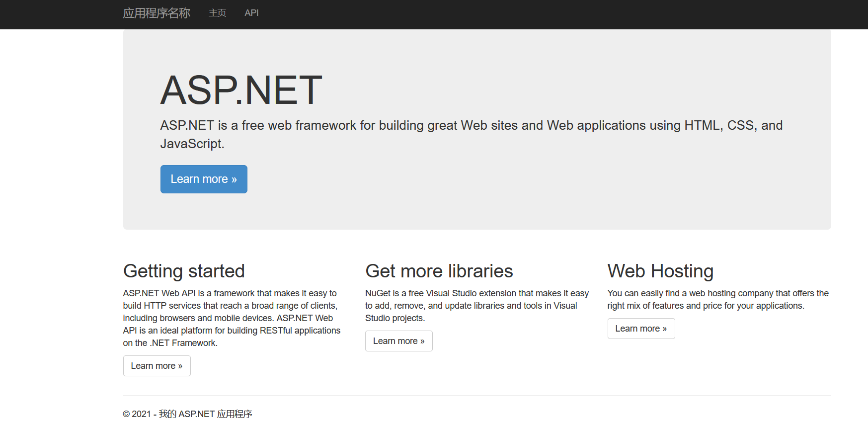Learn more under Getting started
Viewport: 868px width, 426px height.
coord(157,366)
